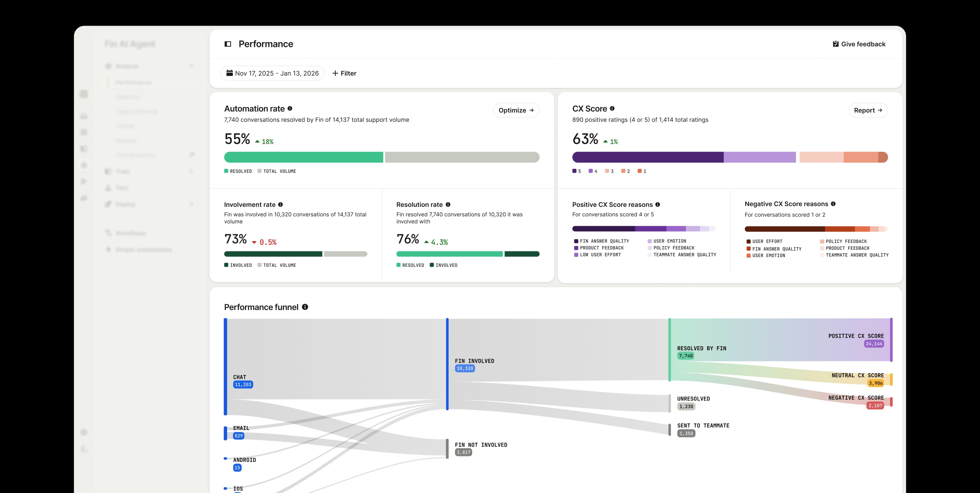Open the Performance page from the sidebar
The height and width of the screenshot is (493, 980).
133,82
